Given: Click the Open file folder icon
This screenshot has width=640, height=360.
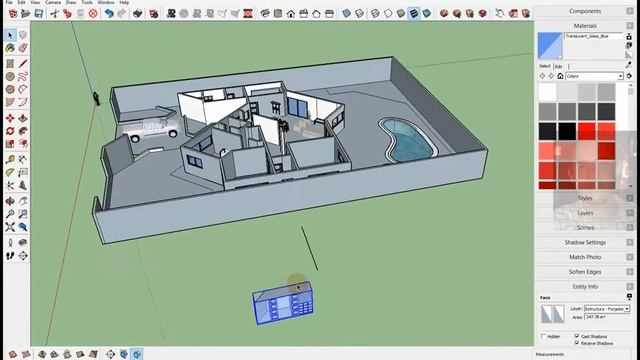Looking at the screenshot, I should coord(25,13).
